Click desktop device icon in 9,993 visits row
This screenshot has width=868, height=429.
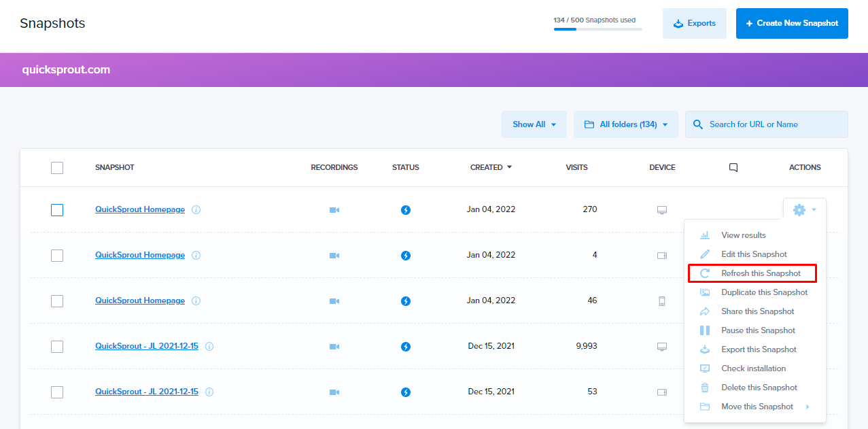point(662,347)
